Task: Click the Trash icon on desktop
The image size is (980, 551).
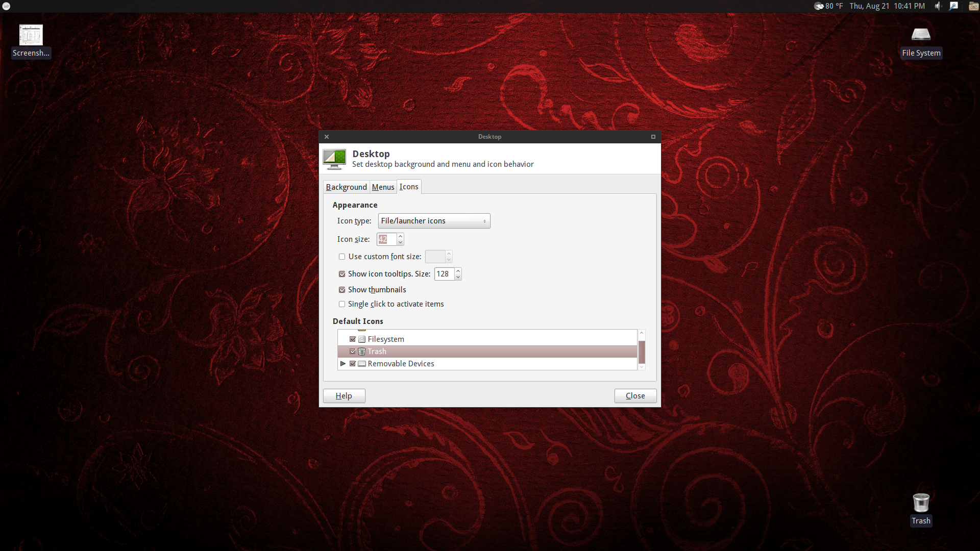Action: tap(921, 503)
